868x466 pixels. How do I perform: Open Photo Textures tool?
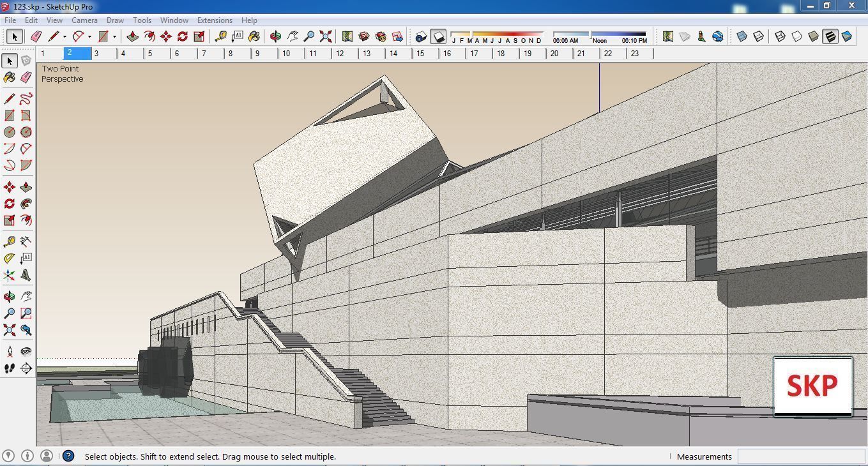tap(701, 36)
